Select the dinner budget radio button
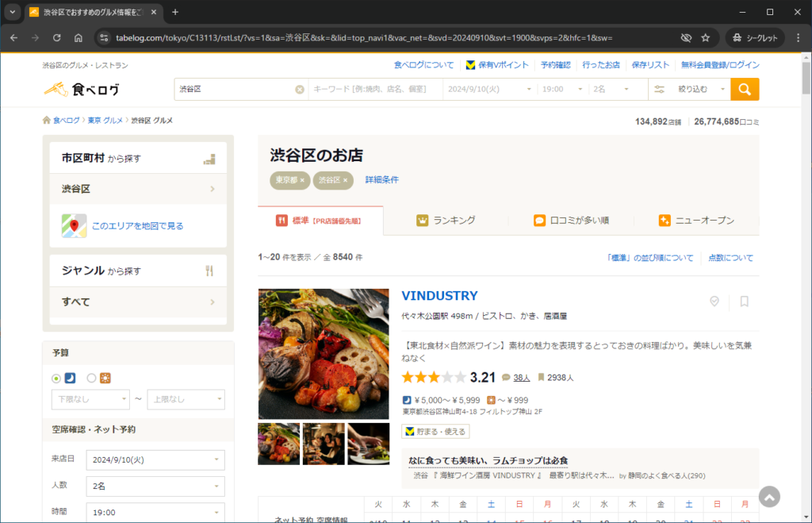The image size is (812, 523). pyautogui.click(x=56, y=378)
